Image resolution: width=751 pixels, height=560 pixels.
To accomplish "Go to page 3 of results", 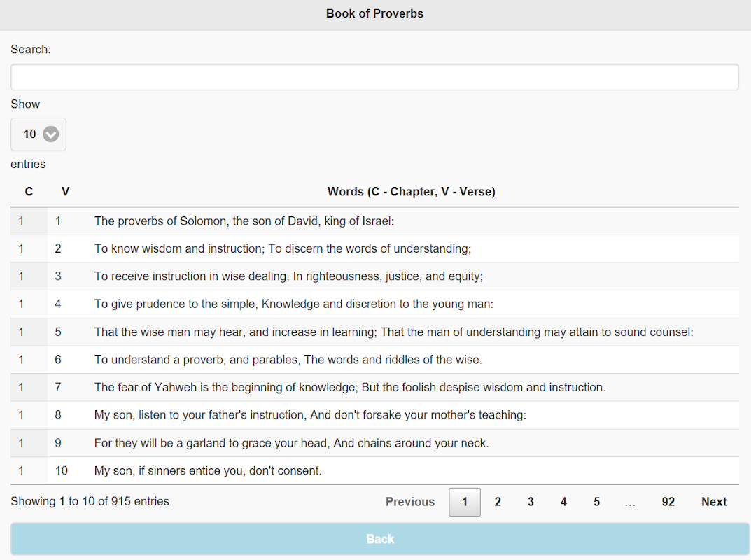I will pos(531,502).
